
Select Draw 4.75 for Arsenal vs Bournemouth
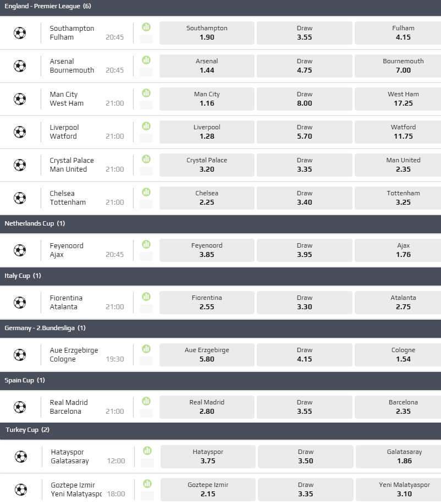point(305,66)
